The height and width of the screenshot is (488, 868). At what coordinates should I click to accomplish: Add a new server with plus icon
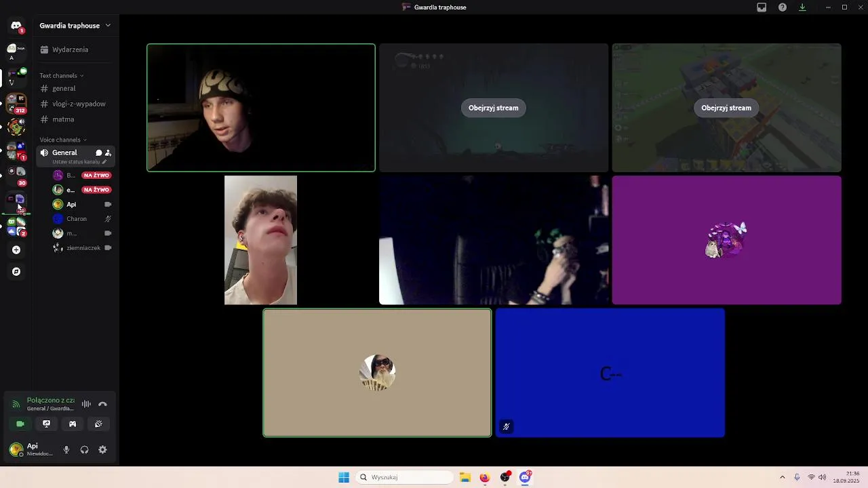[16, 250]
